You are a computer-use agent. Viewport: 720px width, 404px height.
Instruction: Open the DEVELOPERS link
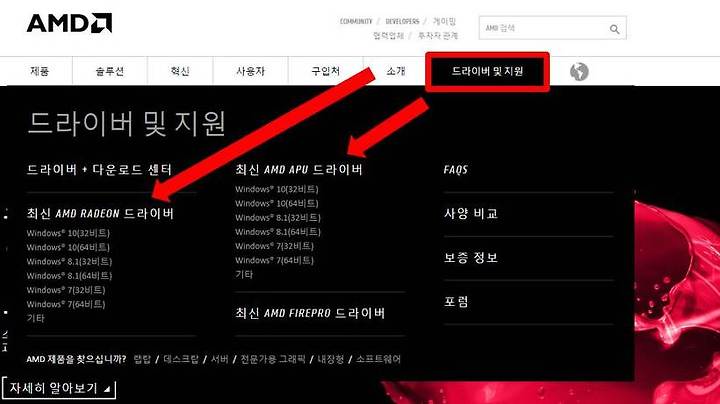click(402, 22)
